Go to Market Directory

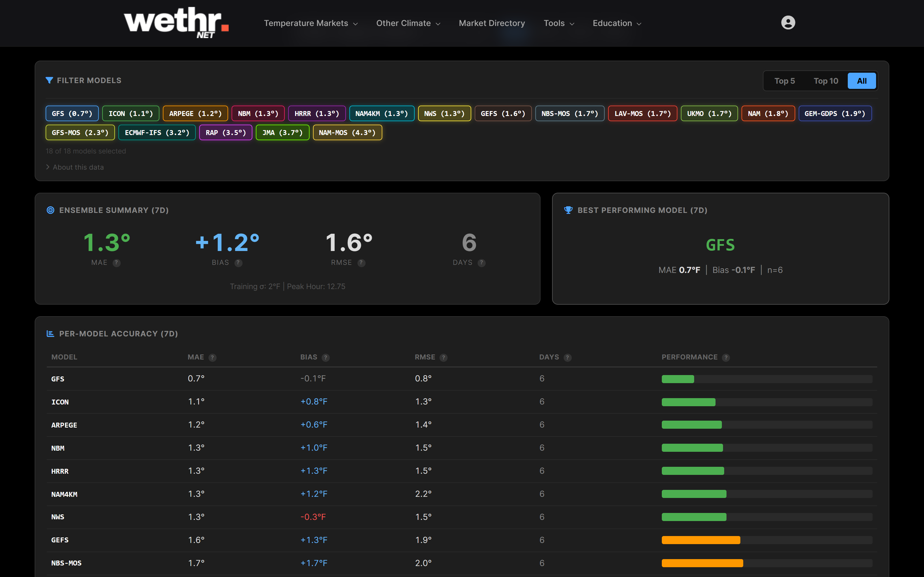[x=491, y=23]
